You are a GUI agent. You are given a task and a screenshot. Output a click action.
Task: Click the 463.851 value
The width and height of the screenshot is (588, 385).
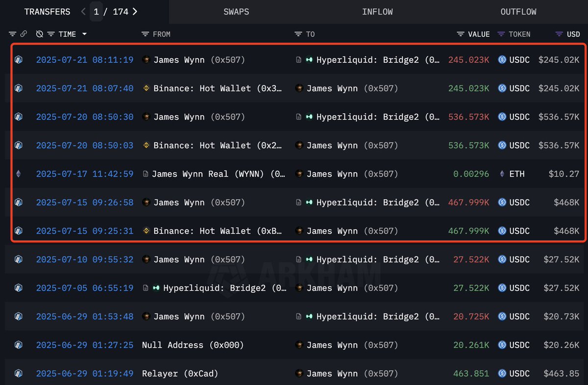tap(471, 373)
